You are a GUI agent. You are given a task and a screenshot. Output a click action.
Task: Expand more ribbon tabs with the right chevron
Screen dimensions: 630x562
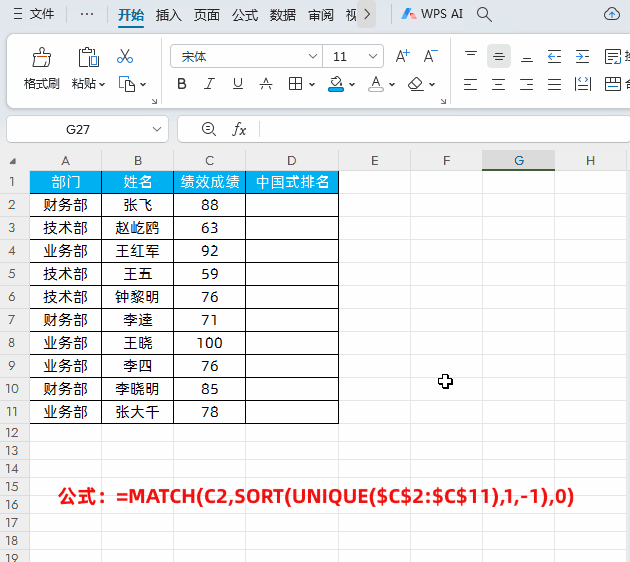pos(366,14)
